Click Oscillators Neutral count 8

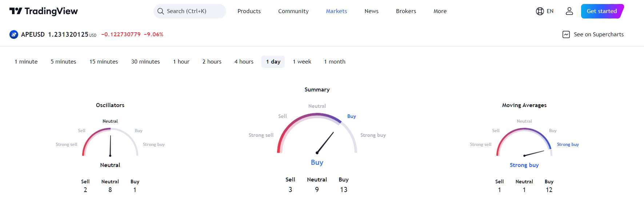tap(110, 190)
